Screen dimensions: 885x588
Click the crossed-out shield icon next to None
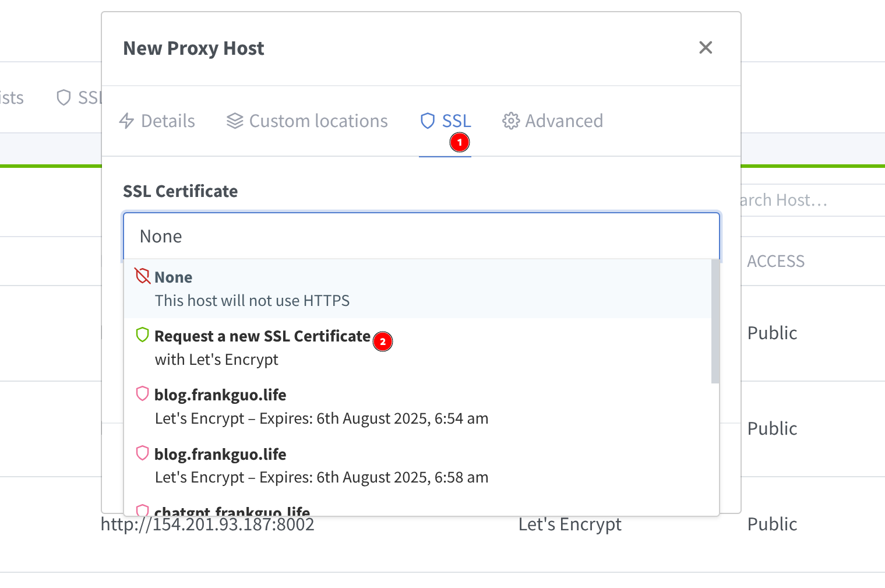coord(142,276)
